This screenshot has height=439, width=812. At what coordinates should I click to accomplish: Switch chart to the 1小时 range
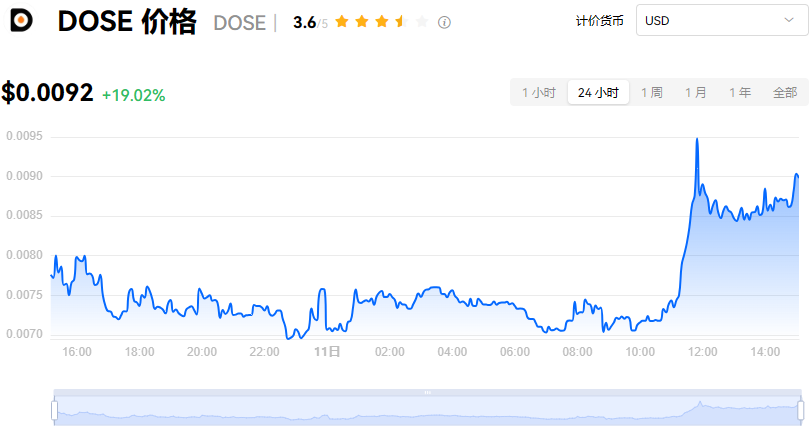[538, 93]
